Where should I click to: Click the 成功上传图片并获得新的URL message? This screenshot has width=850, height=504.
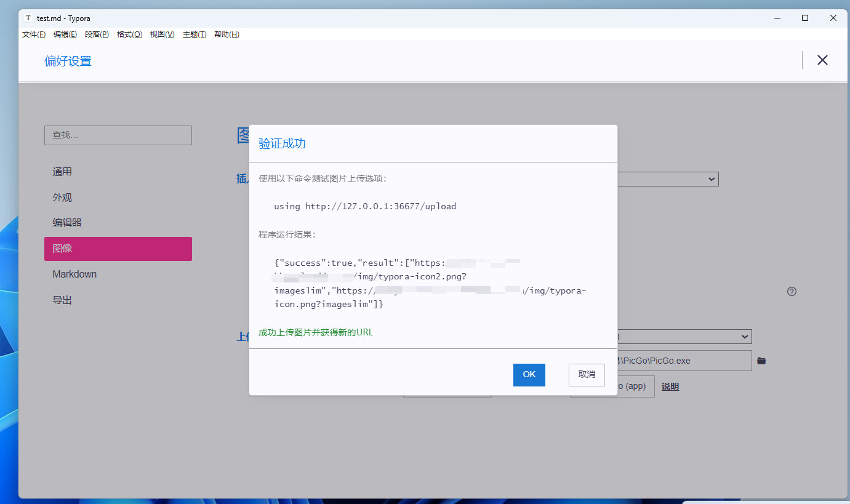point(316,332)
